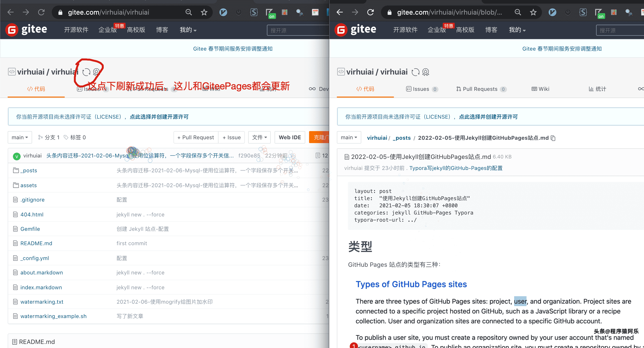Viewport: 644px width, 348px height.
Task: Click the zoom magnifier in left address bar
Action: [189, 12]
